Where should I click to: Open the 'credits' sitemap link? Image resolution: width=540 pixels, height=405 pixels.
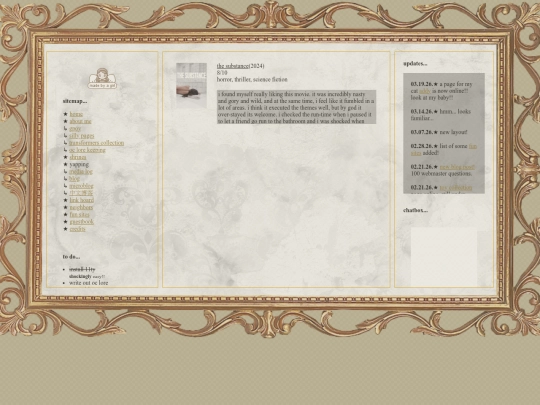(x=77, y=229)
